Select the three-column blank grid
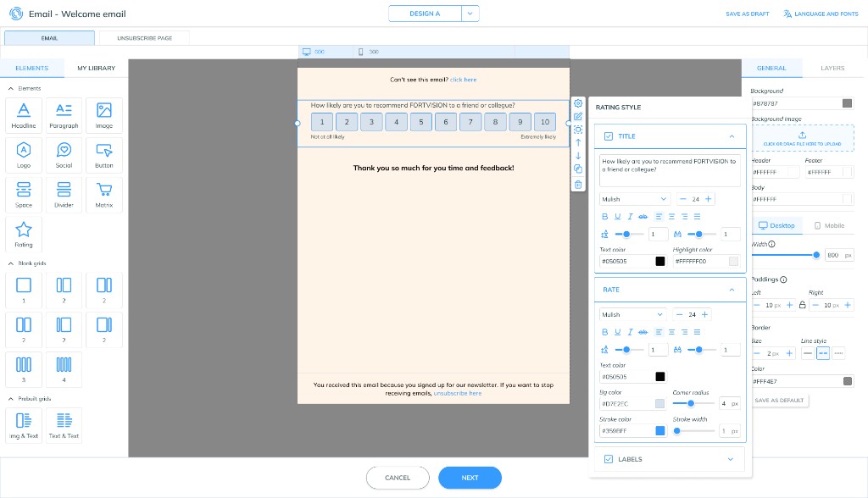 (x=24, y=369)
